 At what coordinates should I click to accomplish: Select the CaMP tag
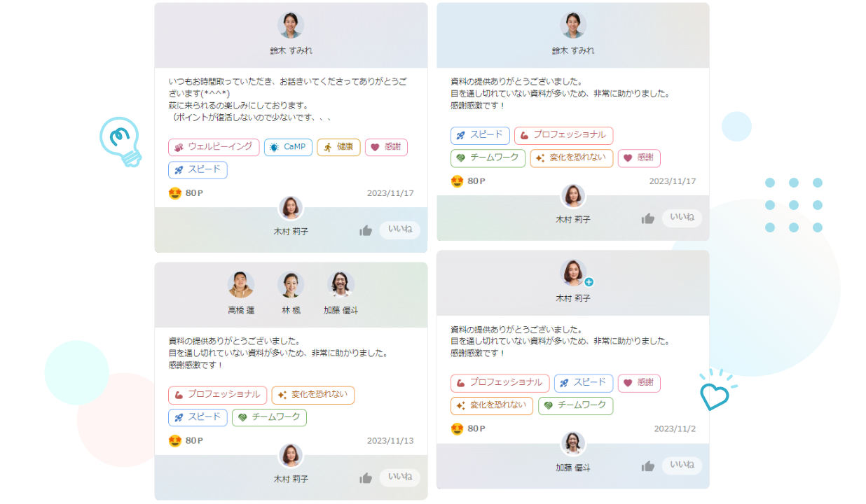point(288,147)
